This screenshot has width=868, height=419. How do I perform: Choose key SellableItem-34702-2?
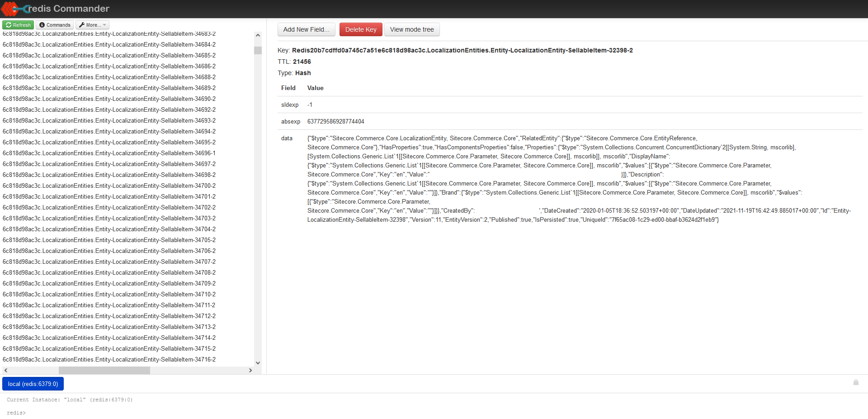pos(109,207)
